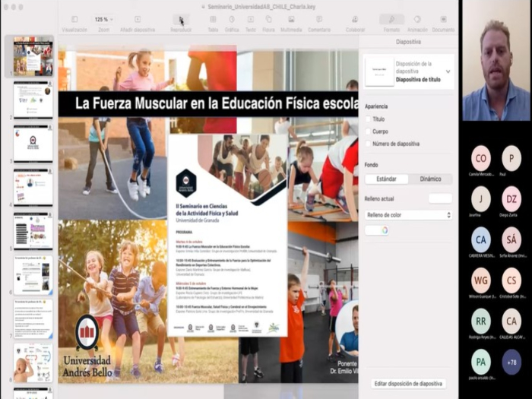The height and width of the screenshot is (399, 532).
Task: Add a new slide with Añadir diapositiva
Action: click(x=138, y=19)
